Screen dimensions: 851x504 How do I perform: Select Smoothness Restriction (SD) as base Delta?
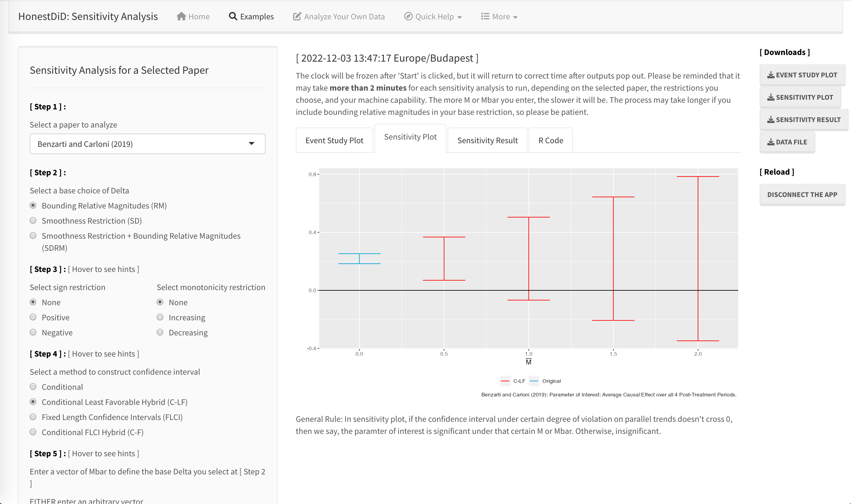pyautogui.click(x=33, y=220)
